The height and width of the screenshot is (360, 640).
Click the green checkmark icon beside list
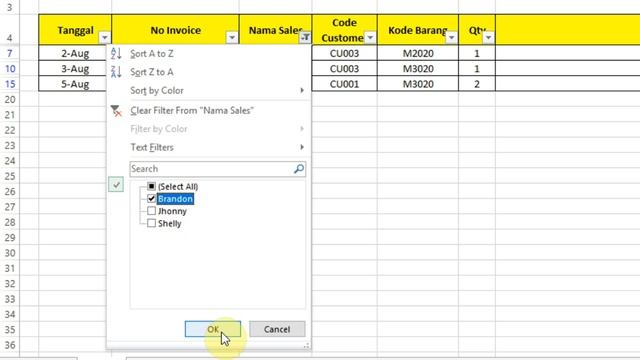[116, 184]
